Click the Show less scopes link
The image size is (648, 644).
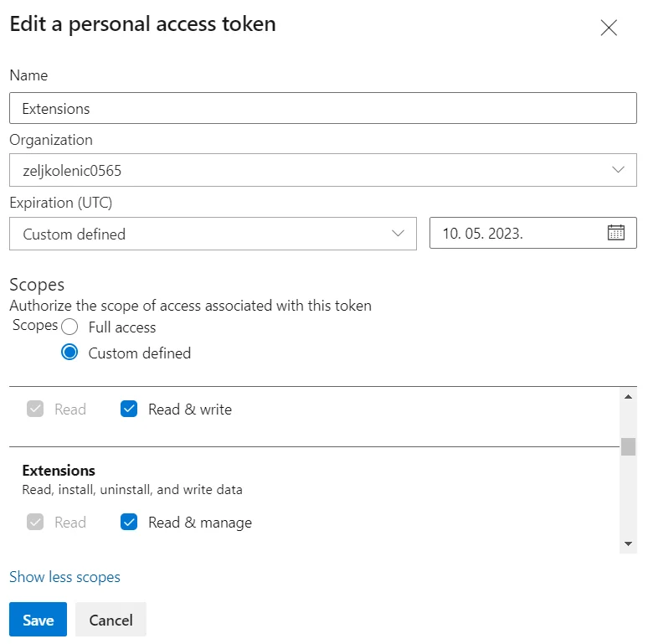[x=64, y=577]
